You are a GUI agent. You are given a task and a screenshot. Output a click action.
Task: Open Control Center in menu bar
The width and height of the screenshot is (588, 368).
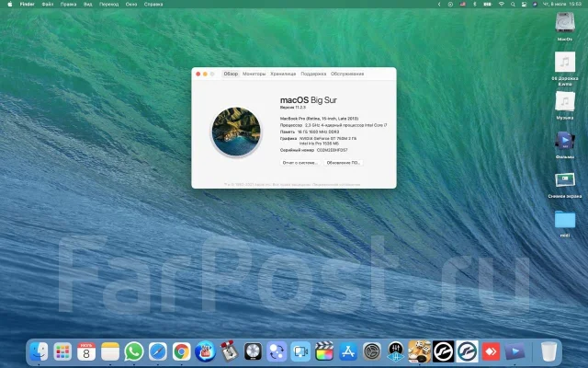point(524,4)
